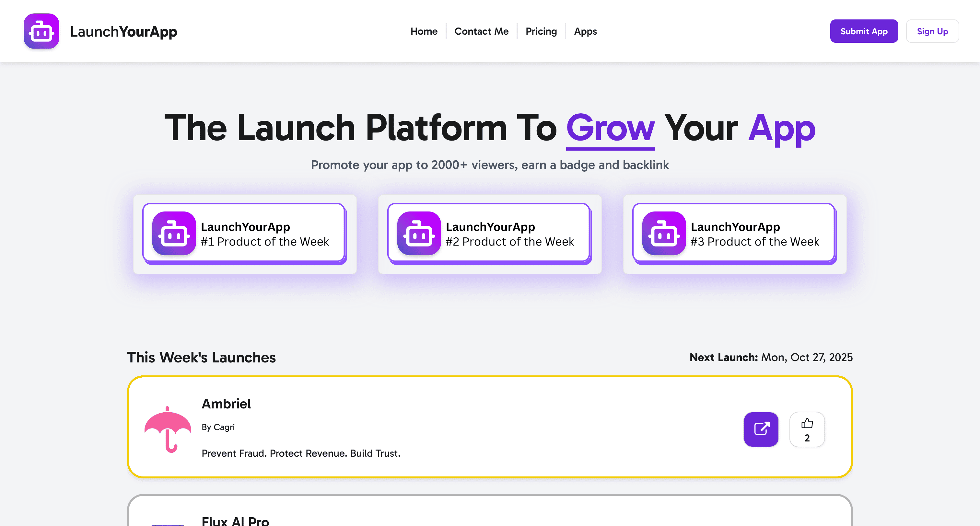Upvote Ambriel to increase its count of 2

[807, 429]
